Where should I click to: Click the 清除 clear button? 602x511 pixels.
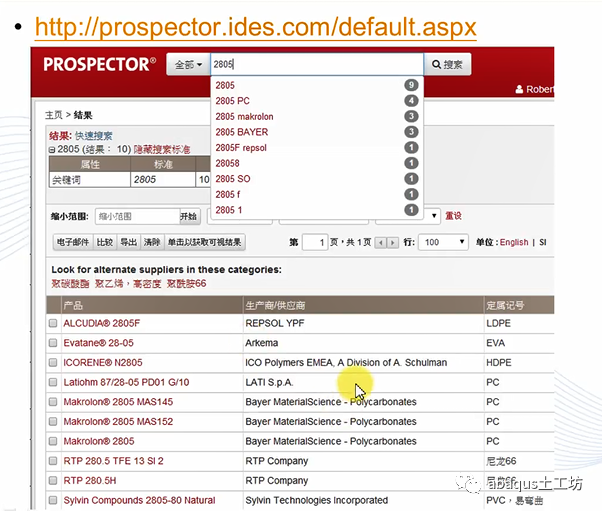coord(152,242)
